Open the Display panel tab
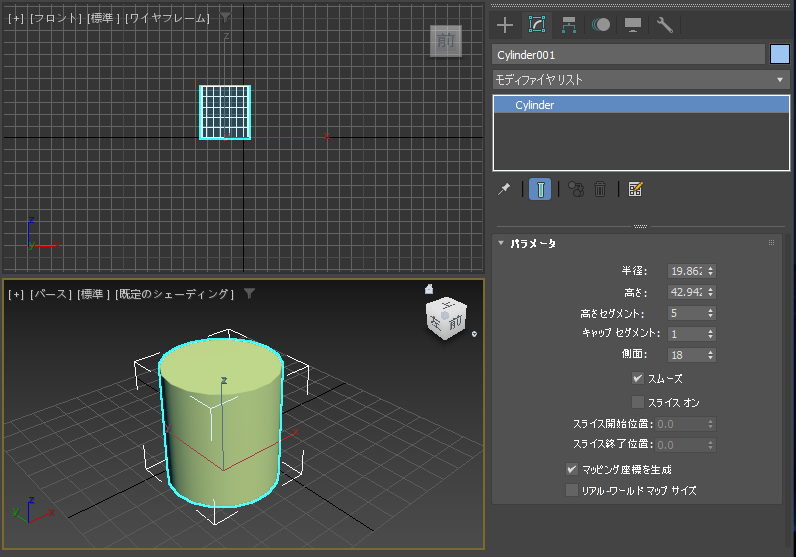This screenshot has width=796, height=557. pyautogui.click(x=633, y=25)
